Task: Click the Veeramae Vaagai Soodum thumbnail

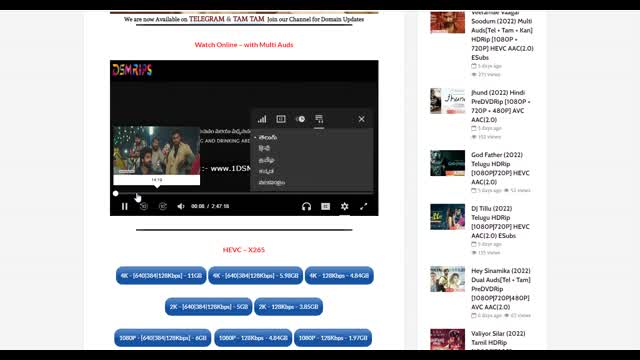Action: click(x=447, y=22)
